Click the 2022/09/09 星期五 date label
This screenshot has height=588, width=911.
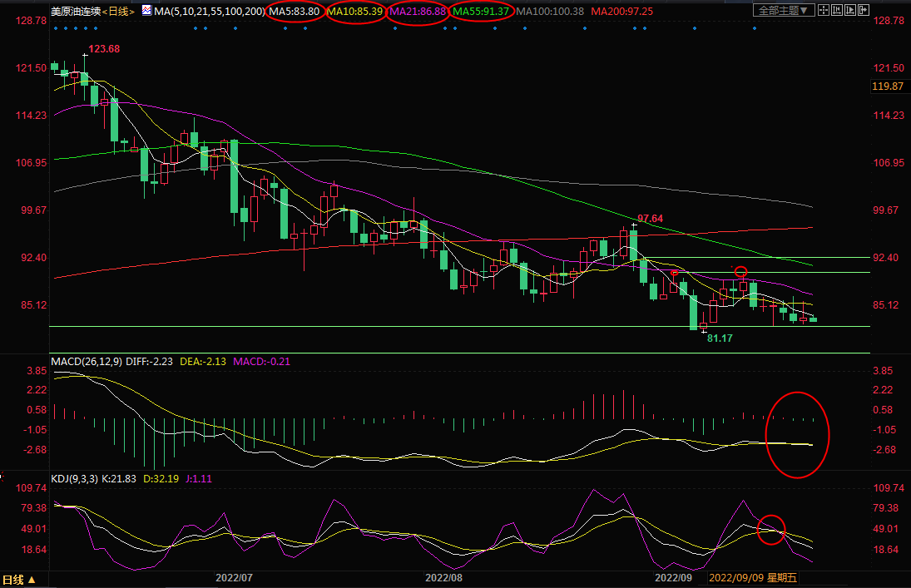pyautogui.click(x=751, y=577)
